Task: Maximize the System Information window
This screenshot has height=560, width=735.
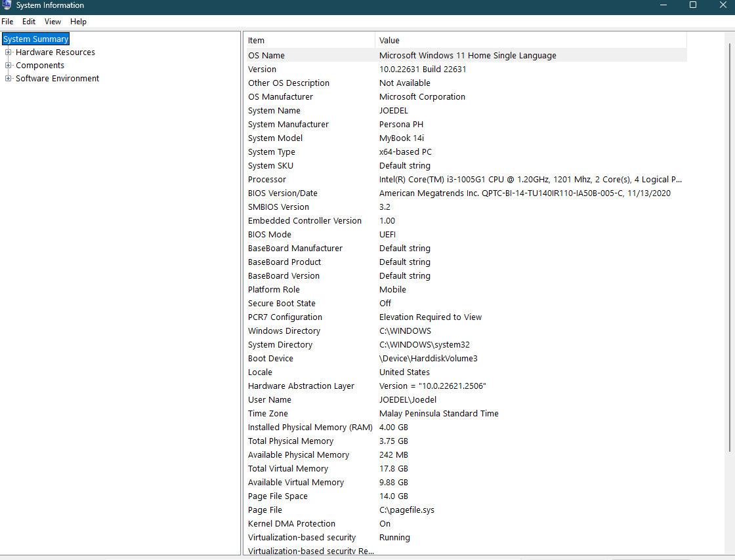Action: point(693,5)
